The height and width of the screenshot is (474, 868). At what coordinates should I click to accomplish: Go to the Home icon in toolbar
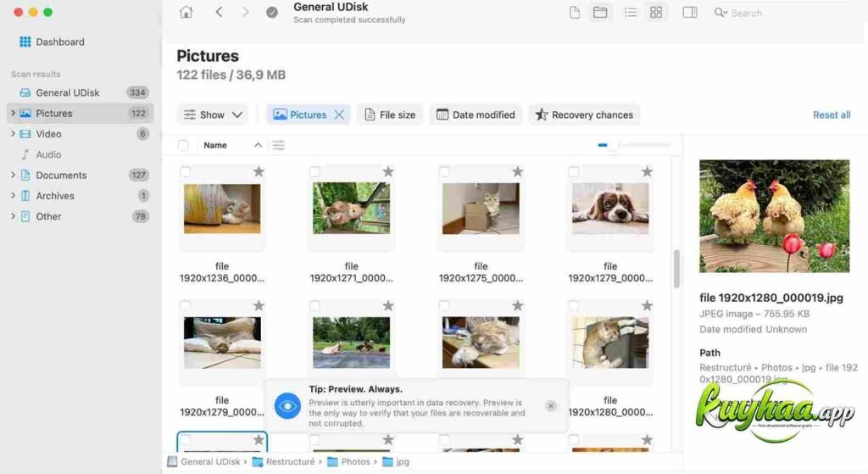pos(186,12)
